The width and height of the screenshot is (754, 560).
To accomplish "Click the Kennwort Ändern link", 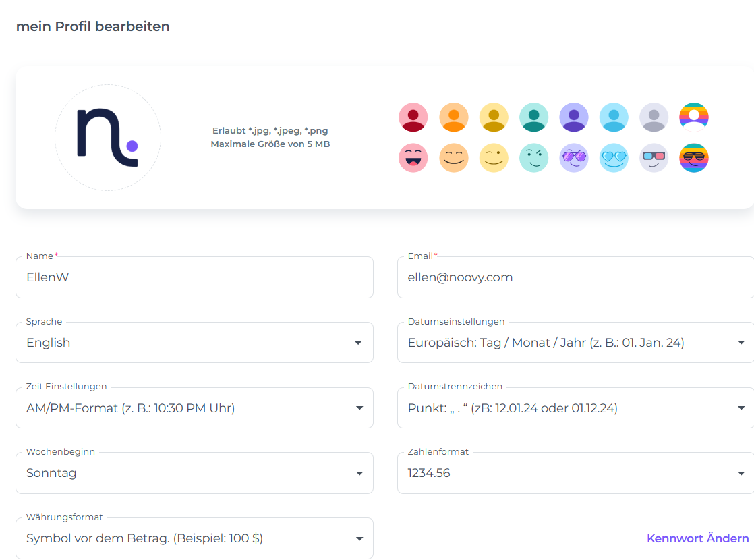I will [x=697, y=538].
